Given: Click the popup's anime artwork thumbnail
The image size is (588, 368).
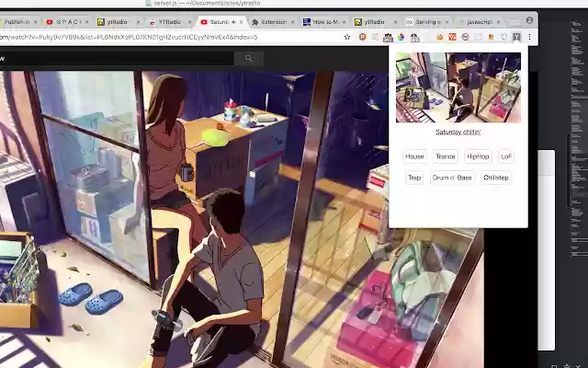Looking at the screenshot, I should [x=458, y=87].
